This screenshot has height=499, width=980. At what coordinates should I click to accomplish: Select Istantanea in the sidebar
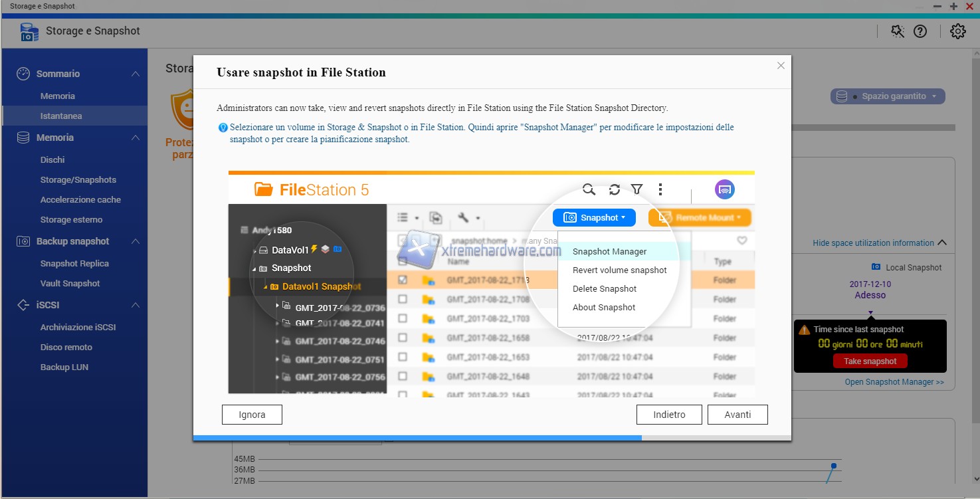(x=61, y=116)
